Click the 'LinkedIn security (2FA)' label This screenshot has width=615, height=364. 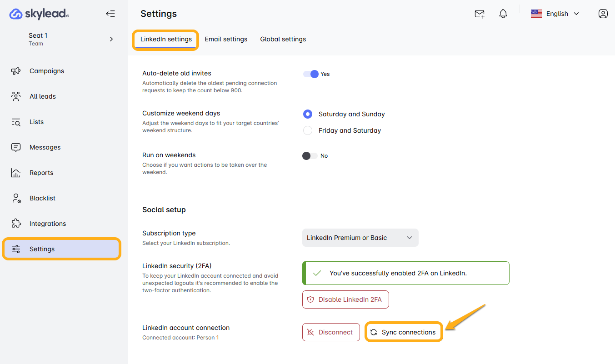coord(177,266)
